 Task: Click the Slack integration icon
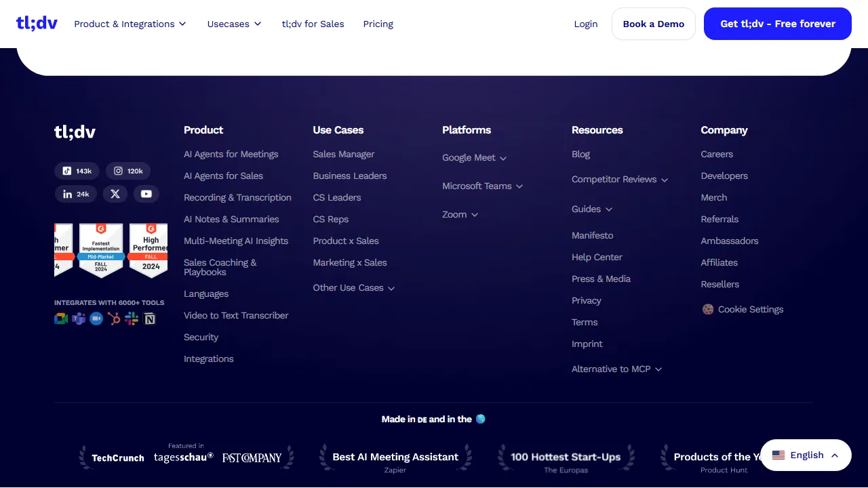132,319
